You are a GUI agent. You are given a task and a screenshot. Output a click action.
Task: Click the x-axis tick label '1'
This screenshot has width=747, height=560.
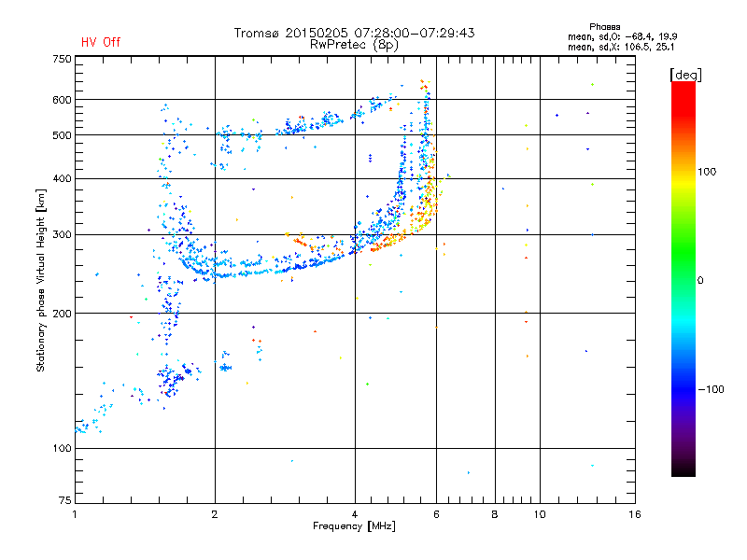coord(75,514)
